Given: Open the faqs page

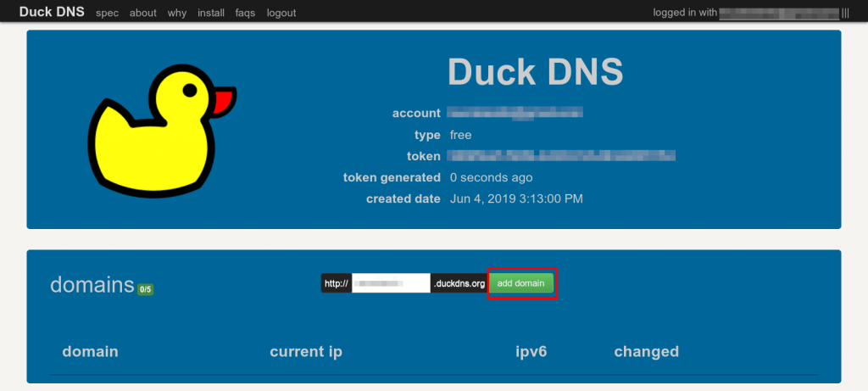Looking at the screenshot, I should click(x=245, y=13).
